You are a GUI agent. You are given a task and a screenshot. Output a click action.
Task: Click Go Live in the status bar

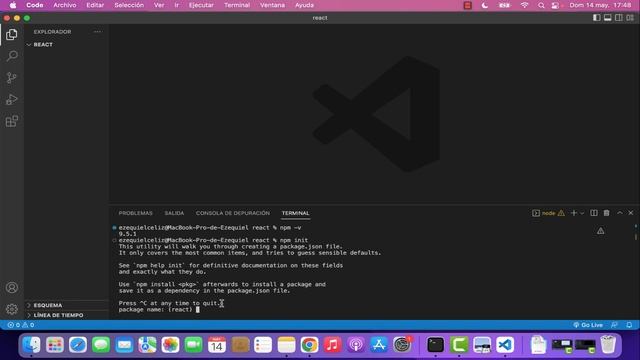point(588,325)
